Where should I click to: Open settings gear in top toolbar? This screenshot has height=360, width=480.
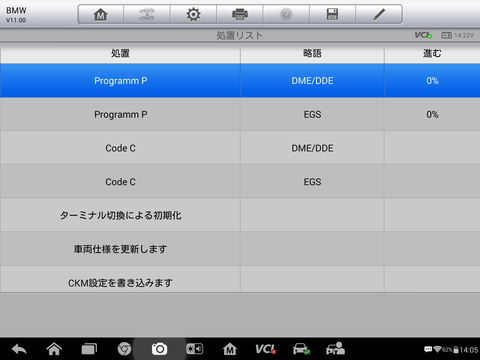coord(193,14)
